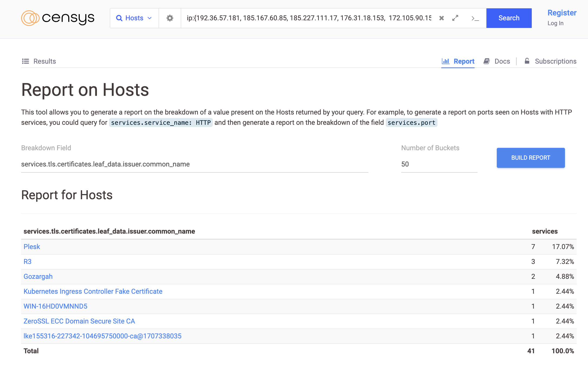
Task: Click the Censys logo
Action: 58,18
